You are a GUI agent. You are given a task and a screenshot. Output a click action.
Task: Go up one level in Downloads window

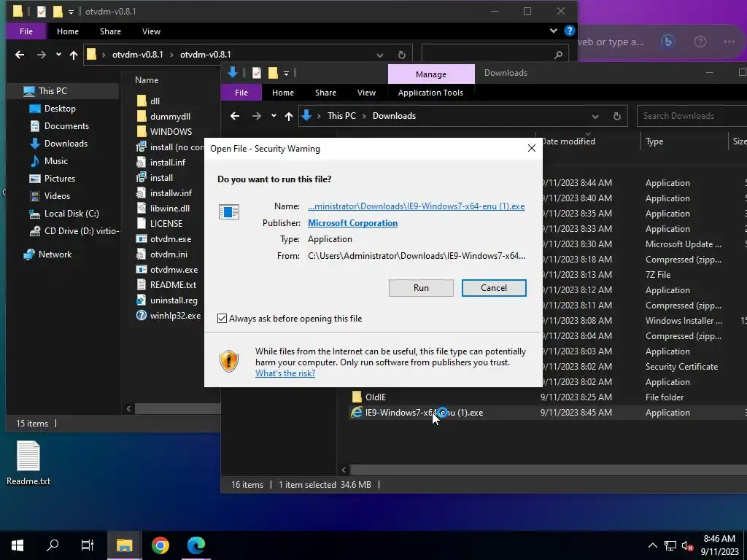288,116
